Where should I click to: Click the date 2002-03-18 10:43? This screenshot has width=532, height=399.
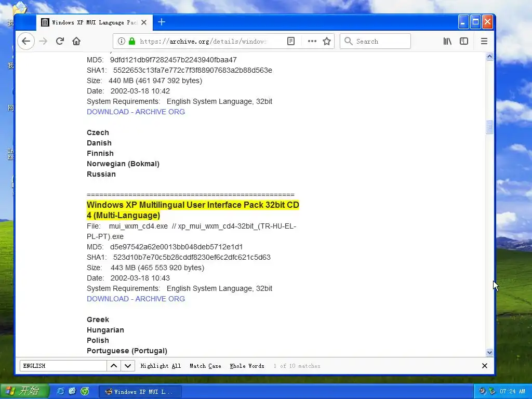[140, 278]
